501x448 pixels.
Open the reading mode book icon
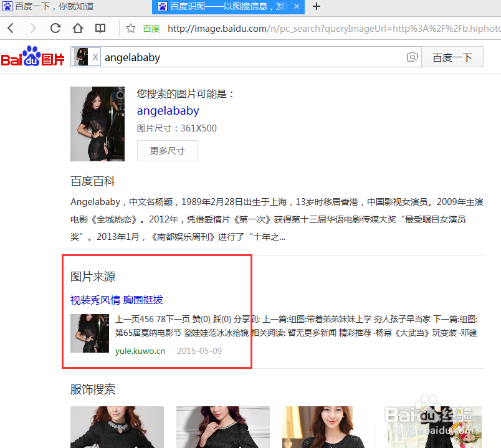coord(100,28)
